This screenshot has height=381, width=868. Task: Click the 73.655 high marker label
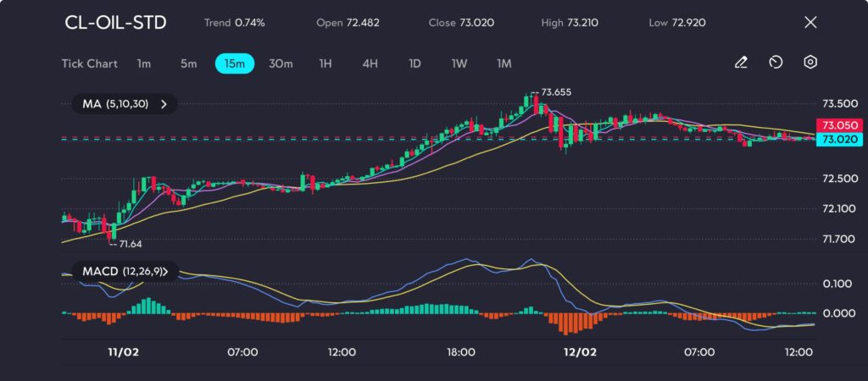point(556,92)
